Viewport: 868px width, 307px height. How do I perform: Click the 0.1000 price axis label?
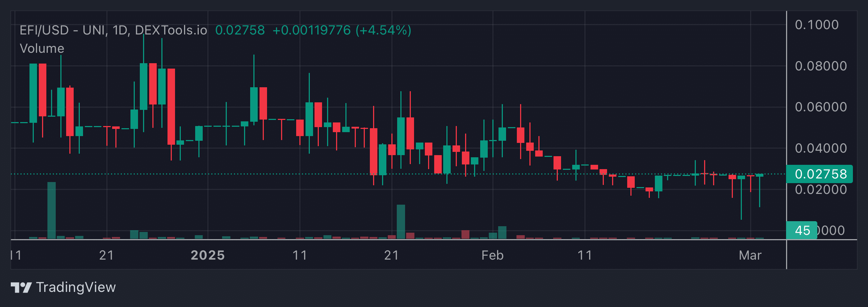[817, 25]
